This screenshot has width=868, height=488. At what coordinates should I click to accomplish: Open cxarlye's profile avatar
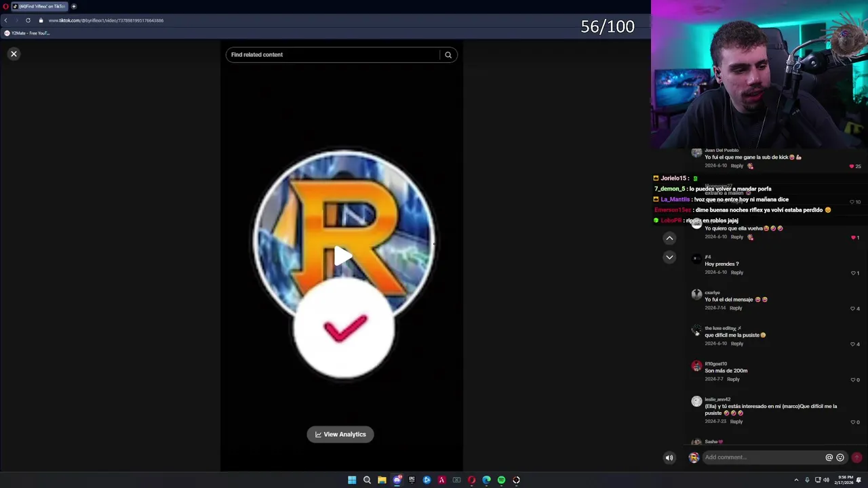coord(696,294)
